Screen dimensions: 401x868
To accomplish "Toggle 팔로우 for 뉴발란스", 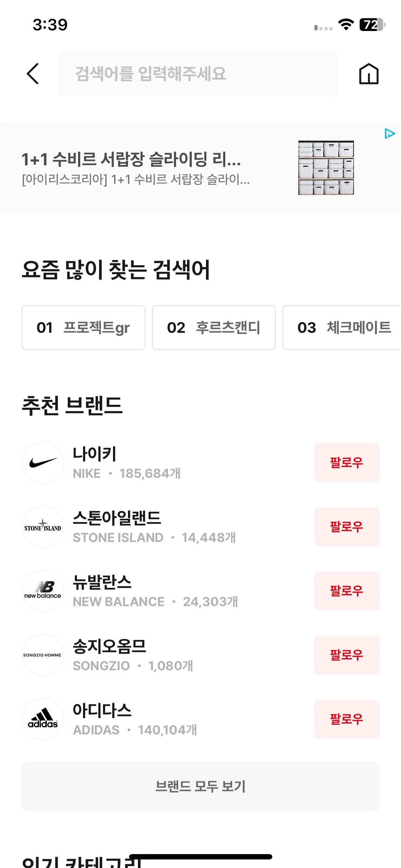I will [x=346, y=591].
